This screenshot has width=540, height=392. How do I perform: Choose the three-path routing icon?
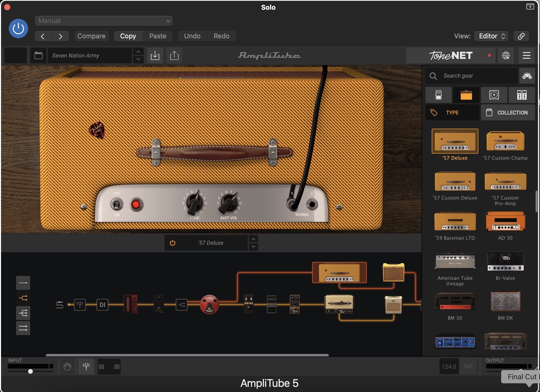(23, 313)
